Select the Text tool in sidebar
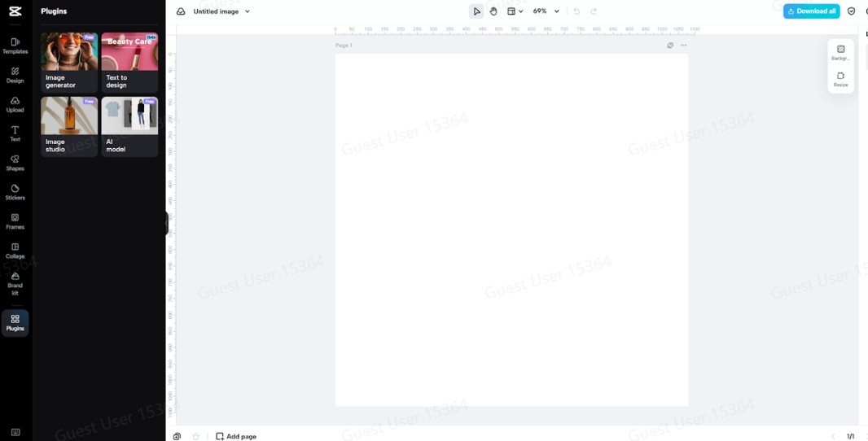 [x=15, y=134]
